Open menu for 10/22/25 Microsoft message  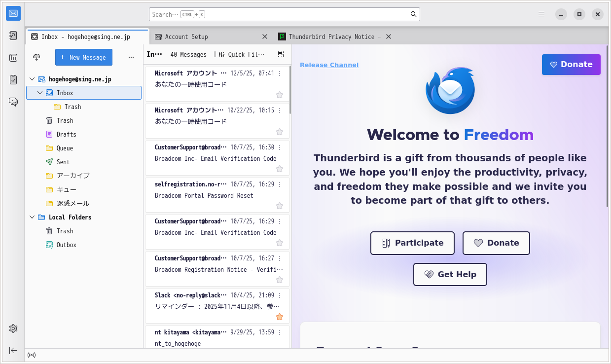280,110
